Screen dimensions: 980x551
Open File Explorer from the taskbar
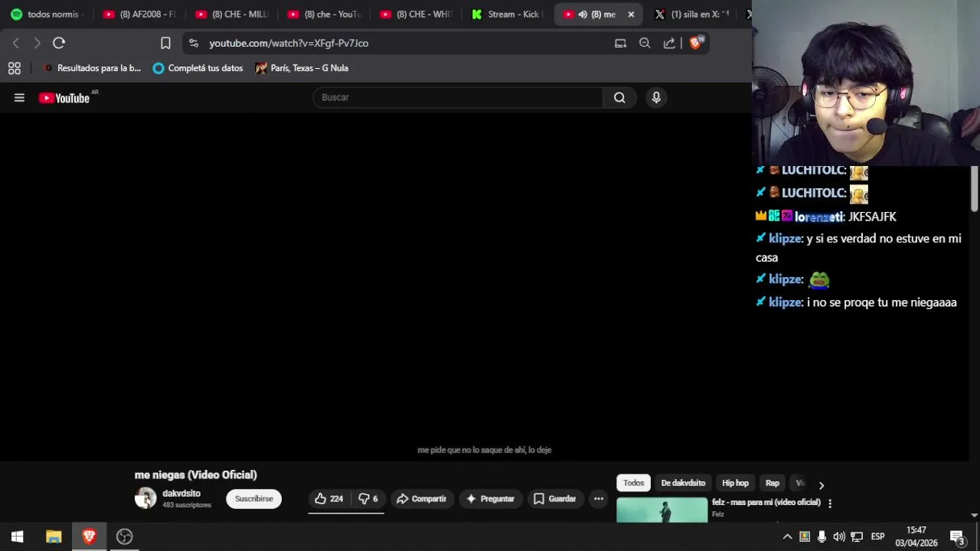click(54, 536)
